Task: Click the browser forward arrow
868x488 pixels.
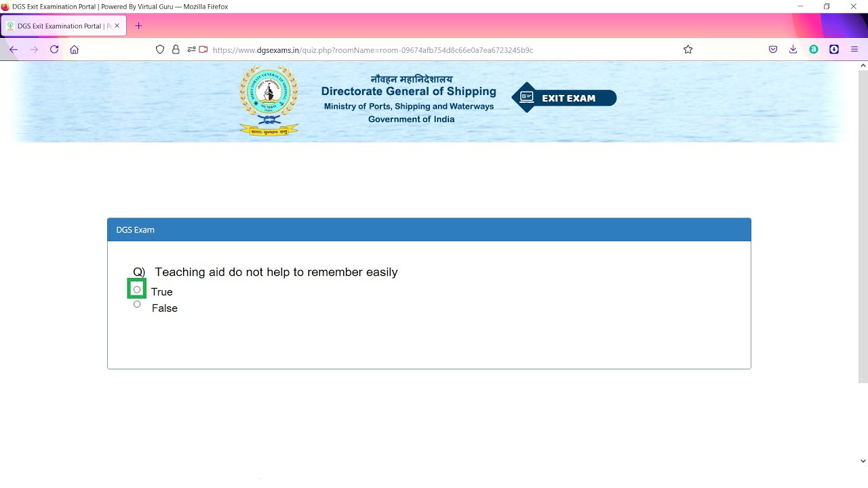Action: click(34, 49)
